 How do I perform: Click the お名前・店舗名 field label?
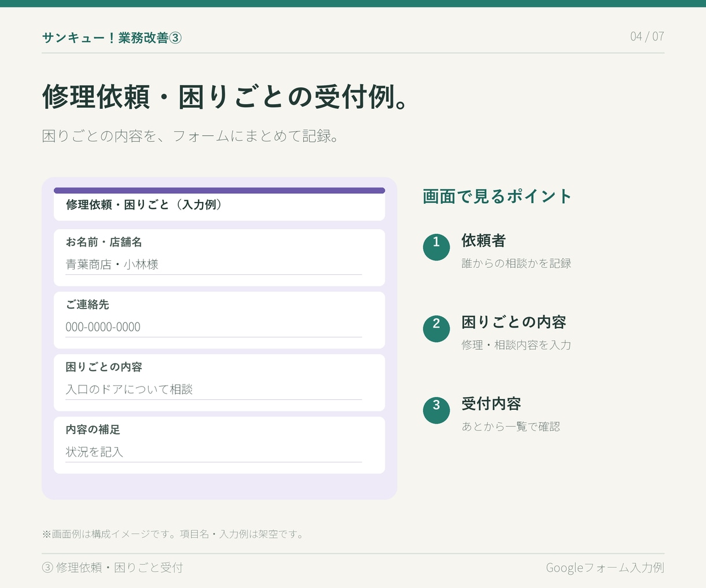[x=104, y=242]
